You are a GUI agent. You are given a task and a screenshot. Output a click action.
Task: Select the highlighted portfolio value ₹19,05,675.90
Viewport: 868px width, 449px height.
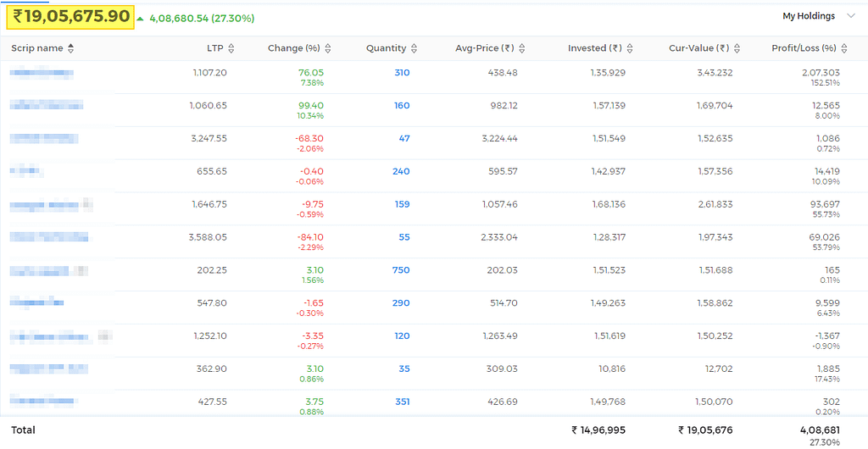(x=71, y=17)
